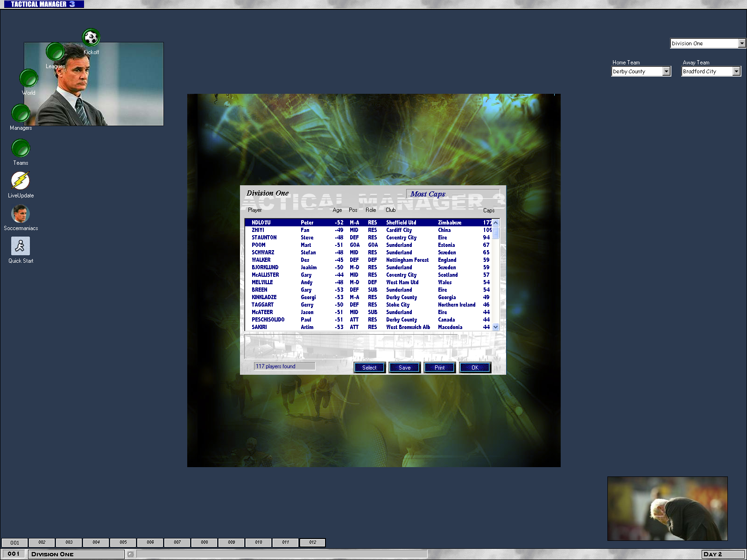Switch to tab 002 at bottom
Viewport: 747px width, 560px height.
point(42,542)
